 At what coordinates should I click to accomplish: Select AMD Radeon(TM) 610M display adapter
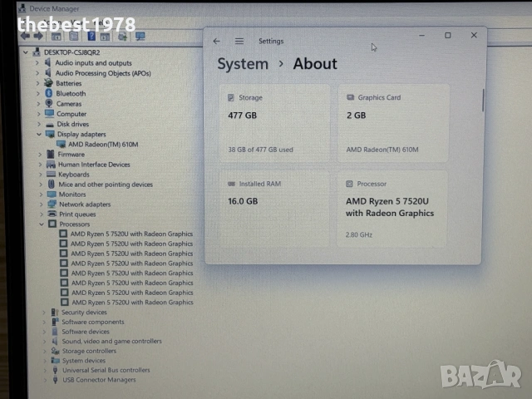pyautogui.click(x=97, y=144)
